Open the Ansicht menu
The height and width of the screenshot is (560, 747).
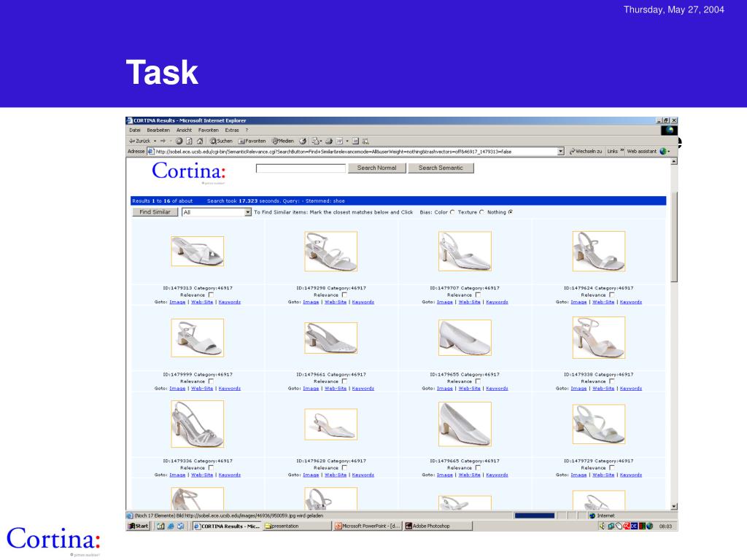[184, 130]
